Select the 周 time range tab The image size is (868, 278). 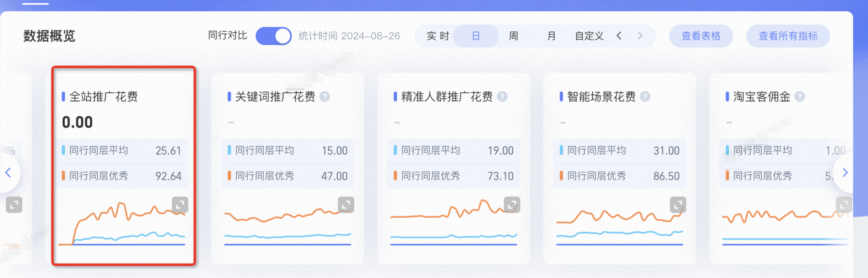[x=513, y=36]
